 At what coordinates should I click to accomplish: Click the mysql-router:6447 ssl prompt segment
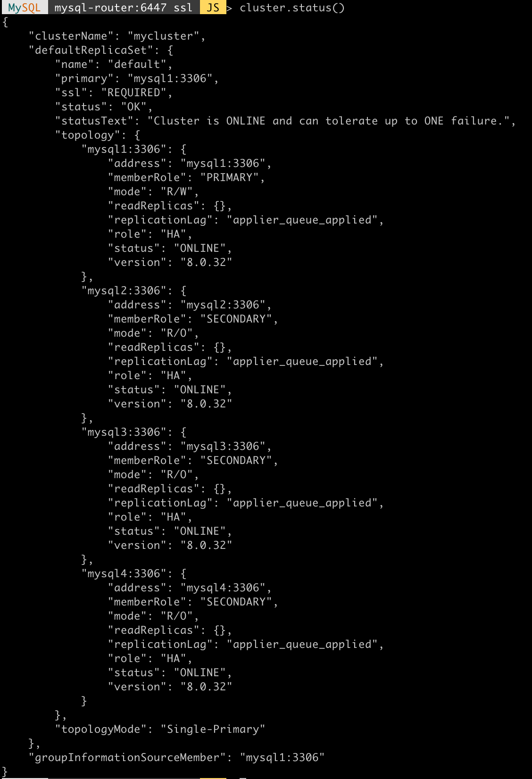click(124, 8)
